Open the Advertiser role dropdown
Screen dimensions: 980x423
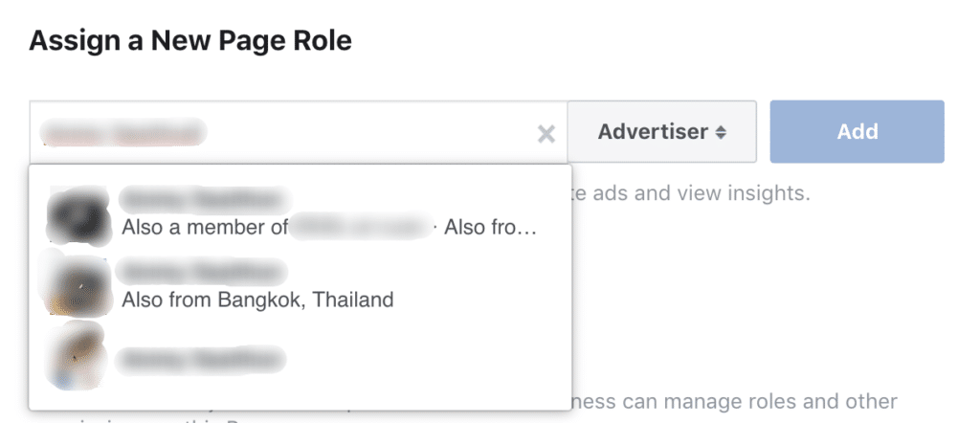pos(661,132)
